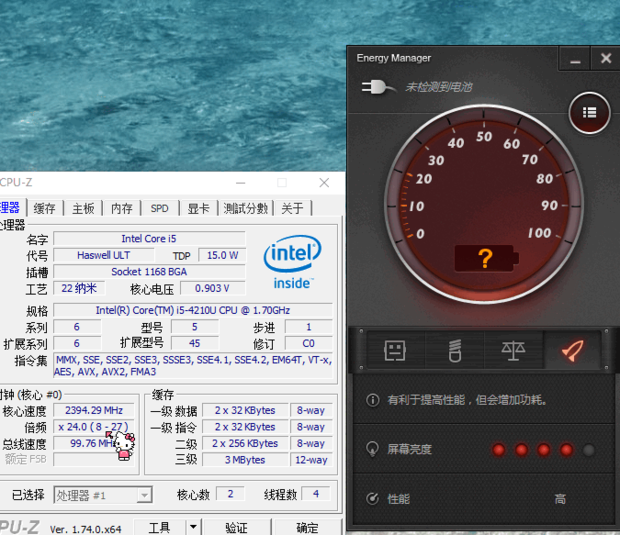Click the Intel Core i5 name field

149,239
